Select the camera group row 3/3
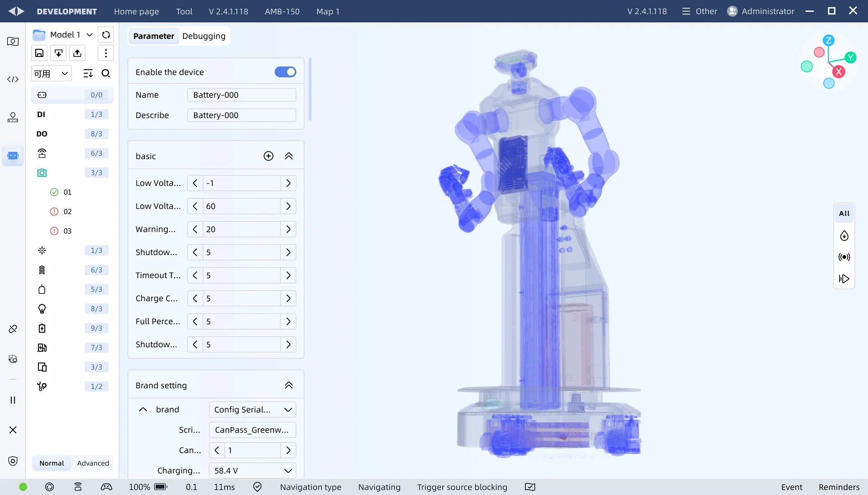The height and width of the screenshot is (495, 868). coord(72,173)
